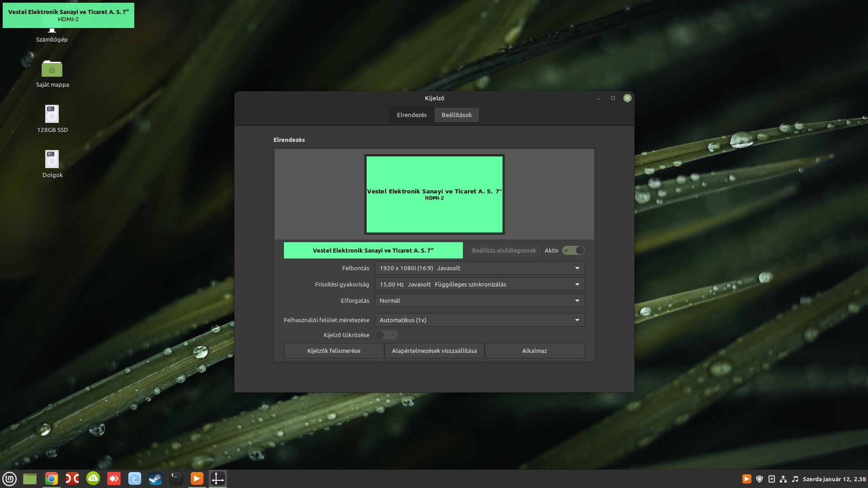Open the Dolgok desktop drive
Viewport: 868px width, 488px height.
(52, 164)
